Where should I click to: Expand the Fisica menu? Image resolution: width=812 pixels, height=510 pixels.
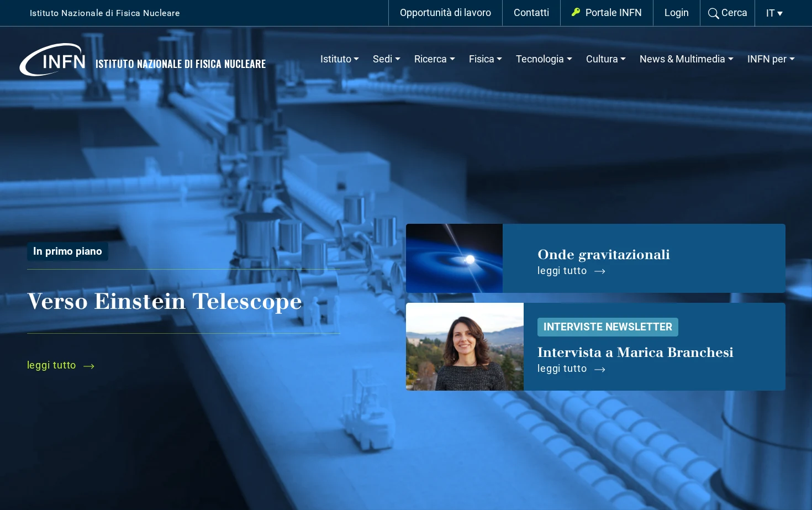tap(485, 59)
